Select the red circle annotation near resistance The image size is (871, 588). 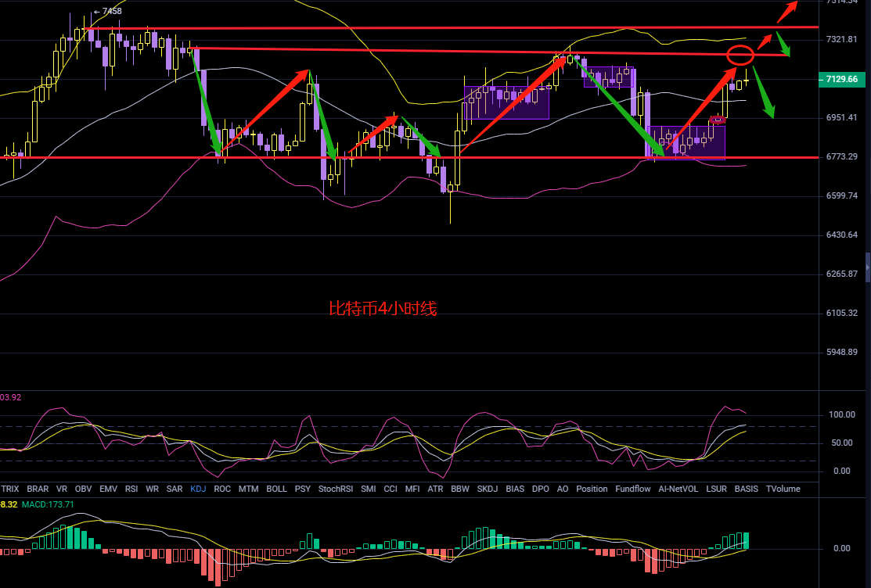click(x=740, y=55)
